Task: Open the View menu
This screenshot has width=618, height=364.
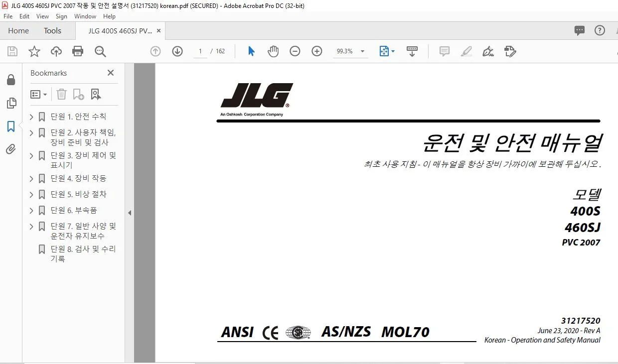Action: point(42,16)
